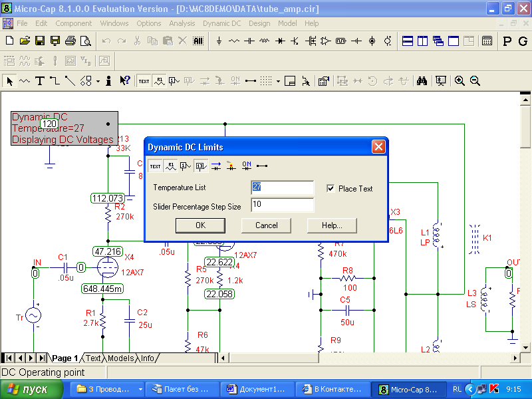The width and height of the screenshot is (532, 399).
Task: Toggle Conditions ON display in dialog
Action: pyautogui.click(x=247, y=166)
